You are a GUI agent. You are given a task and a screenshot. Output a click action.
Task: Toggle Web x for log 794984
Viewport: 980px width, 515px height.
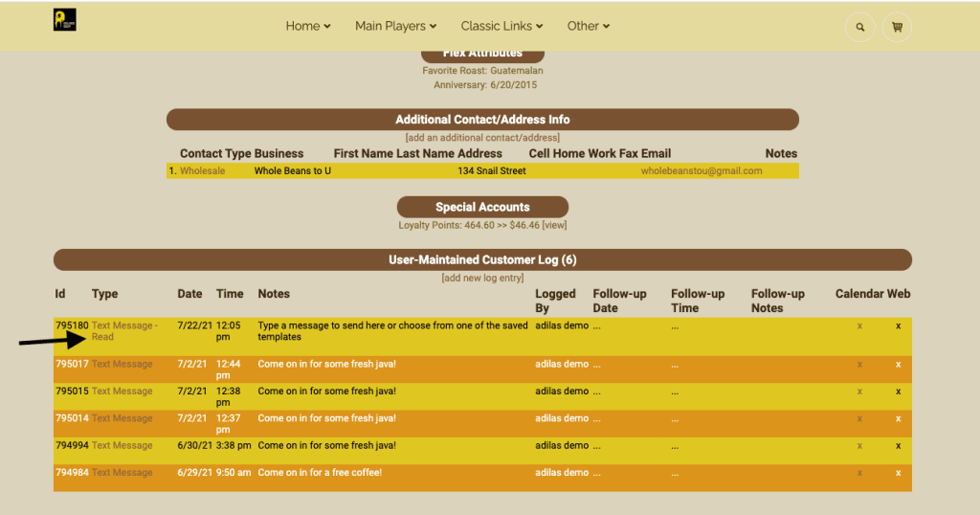click(x=898, y=473)
